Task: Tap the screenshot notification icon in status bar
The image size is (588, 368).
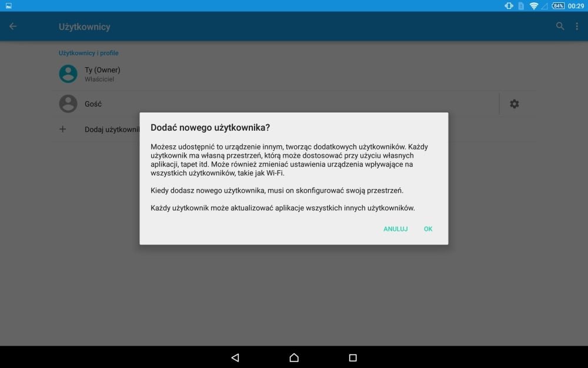Action: pyautogui.click(x=9, y=6)
